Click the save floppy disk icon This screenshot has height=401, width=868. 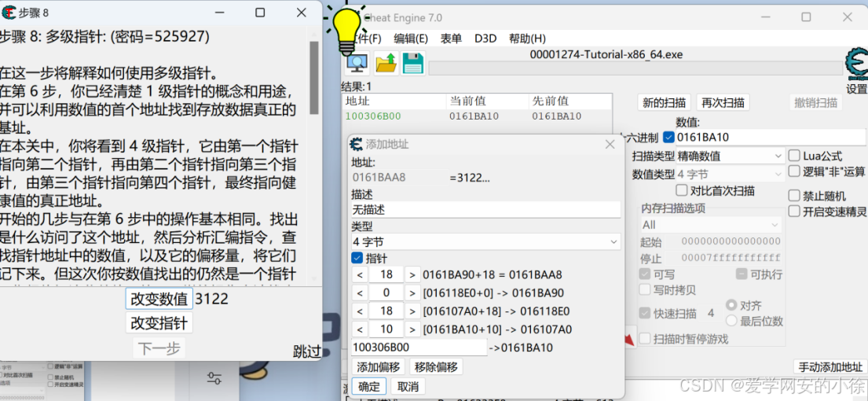click(x=413, y=63)
